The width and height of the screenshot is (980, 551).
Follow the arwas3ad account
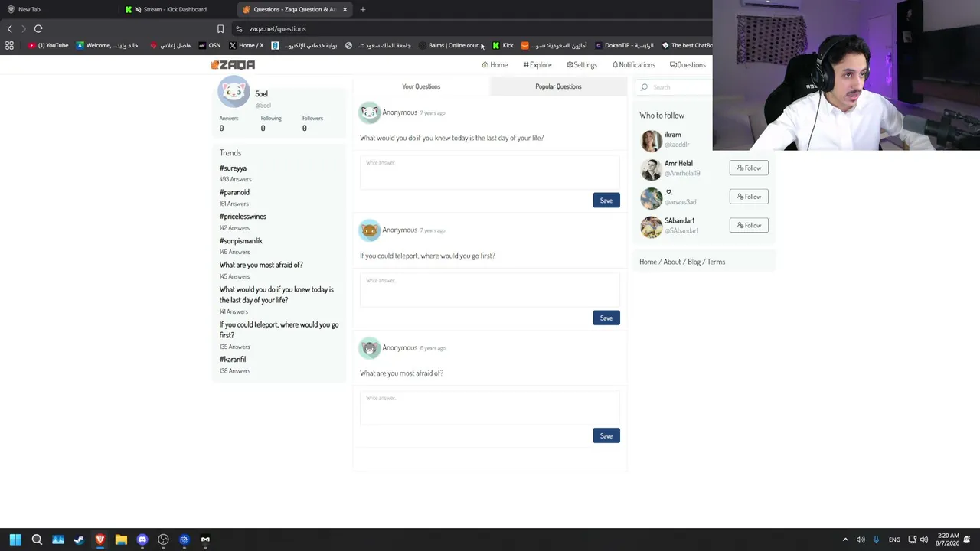(x=749, y=197)
